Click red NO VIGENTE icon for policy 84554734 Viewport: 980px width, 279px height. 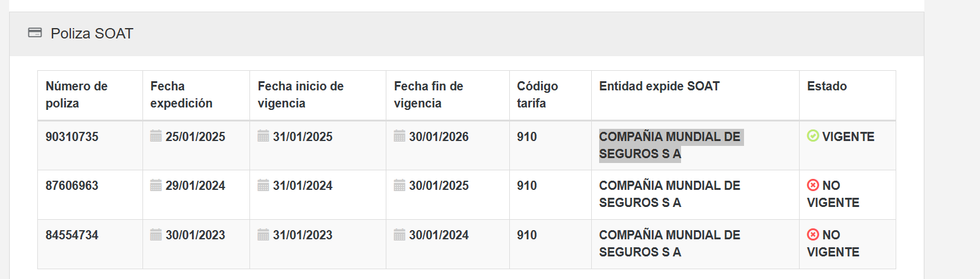coord(812,234)
